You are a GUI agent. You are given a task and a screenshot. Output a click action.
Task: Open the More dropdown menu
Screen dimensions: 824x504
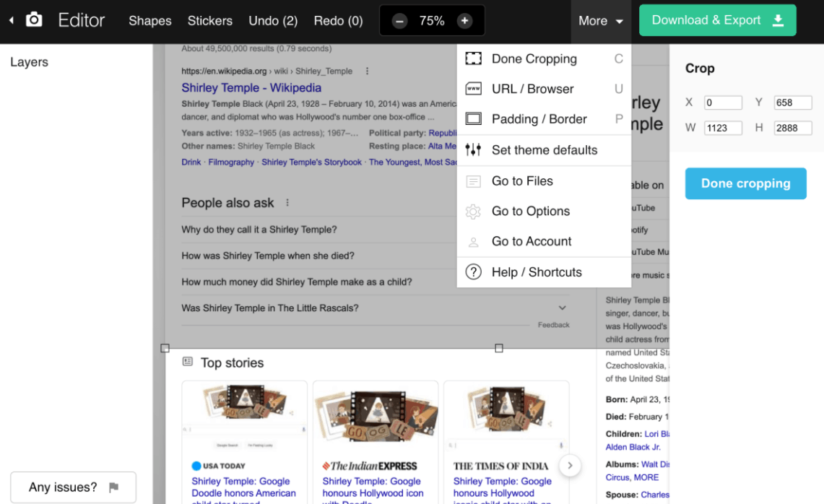tap(601, 21)
